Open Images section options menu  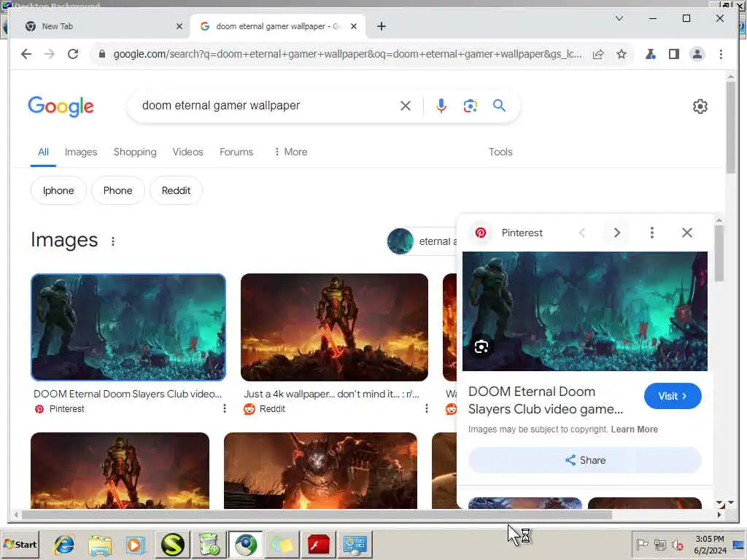pyautogui.click(x=113, y=241)
